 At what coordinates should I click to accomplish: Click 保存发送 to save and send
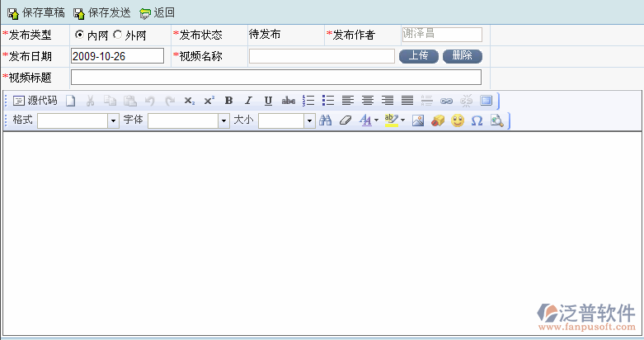click(102, 12)
